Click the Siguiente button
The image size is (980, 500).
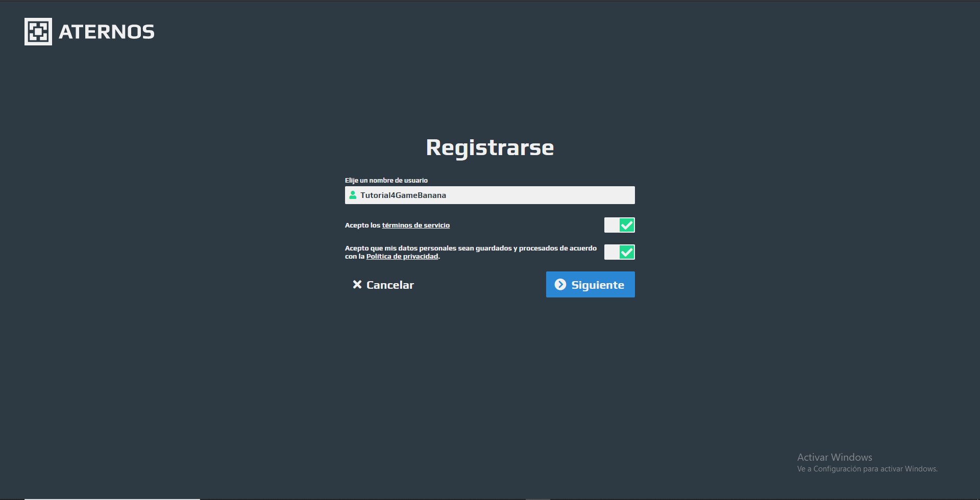591,284
